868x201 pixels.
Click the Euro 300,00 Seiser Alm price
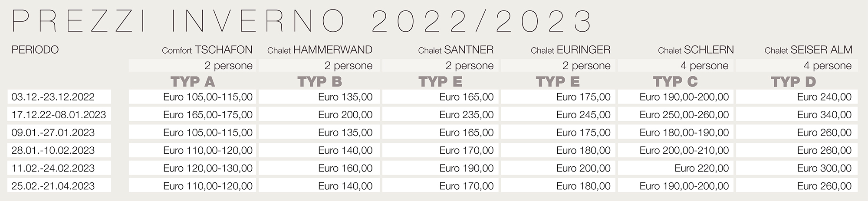(x=824, y=168)
